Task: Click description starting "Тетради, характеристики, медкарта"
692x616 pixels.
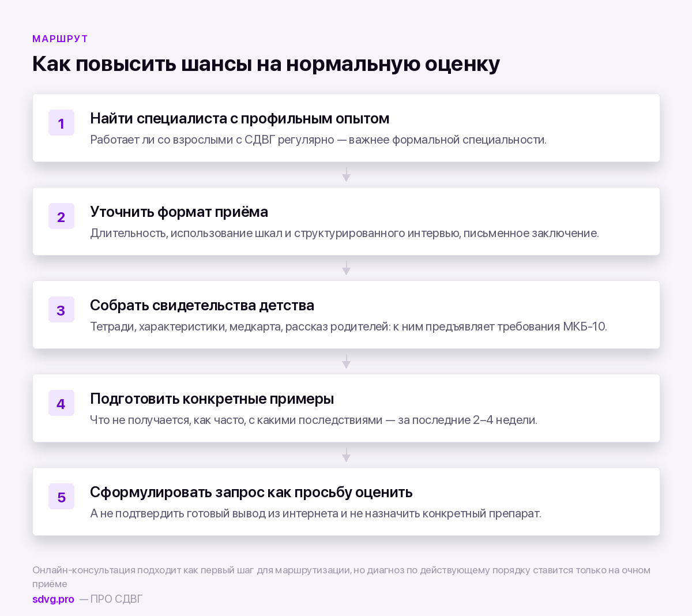Action: 348,326
